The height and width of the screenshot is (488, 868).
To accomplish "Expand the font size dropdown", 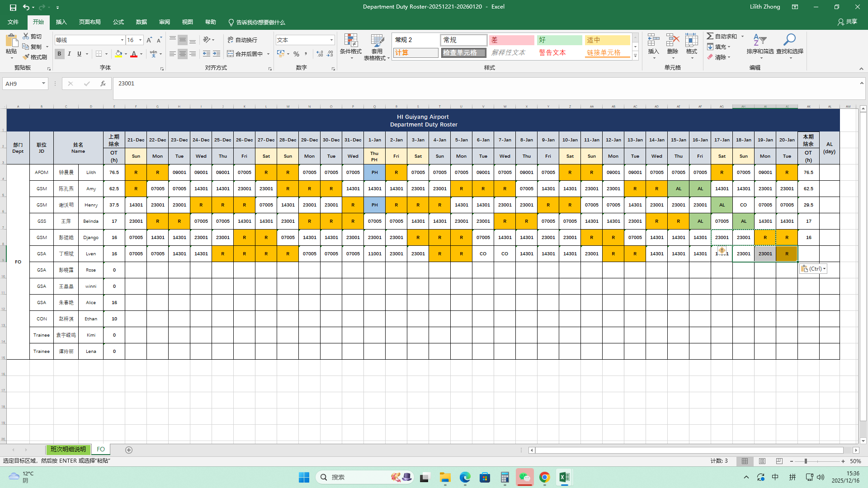I will click(140, 40).
